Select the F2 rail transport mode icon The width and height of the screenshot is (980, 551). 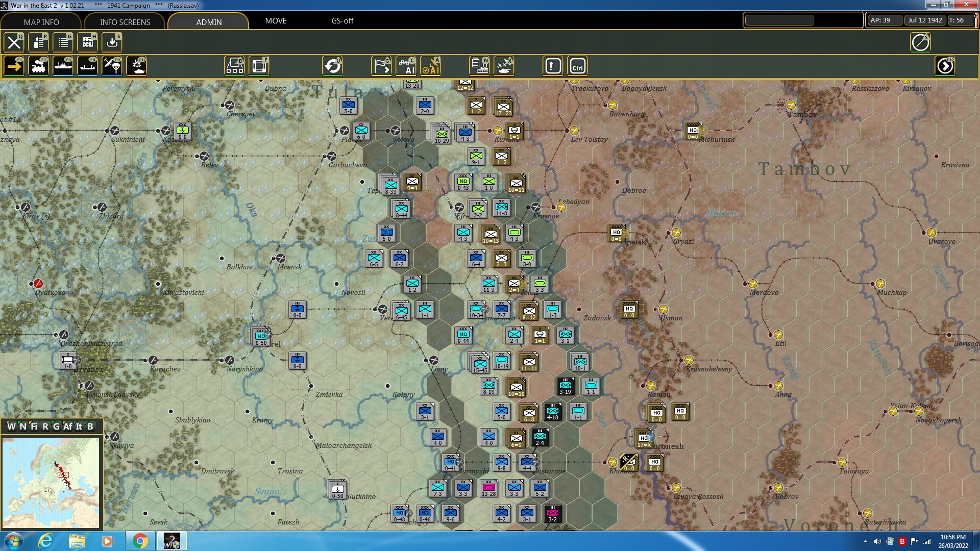coord(38,66)
